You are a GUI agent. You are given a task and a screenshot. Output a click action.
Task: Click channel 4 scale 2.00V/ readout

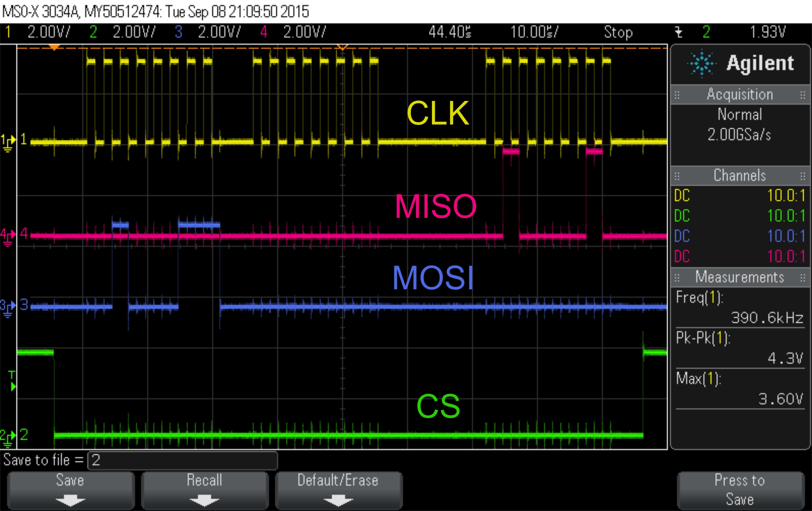(305, 32)
